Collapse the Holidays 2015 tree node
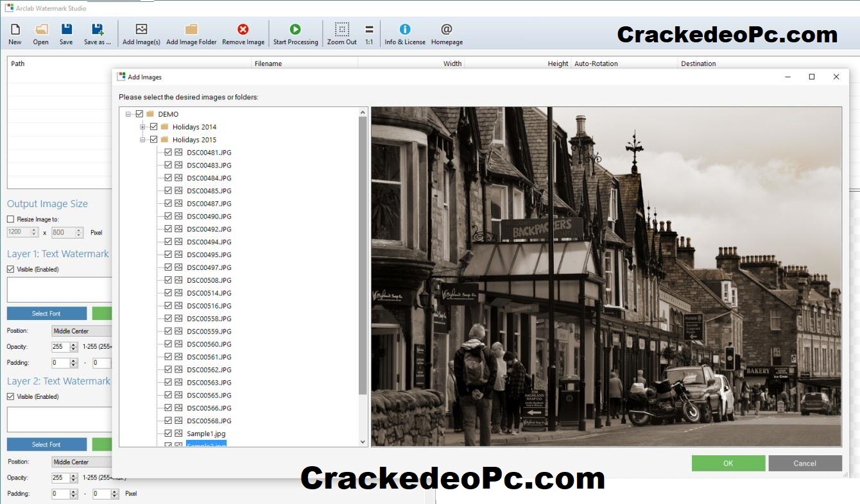 (142, 140)
